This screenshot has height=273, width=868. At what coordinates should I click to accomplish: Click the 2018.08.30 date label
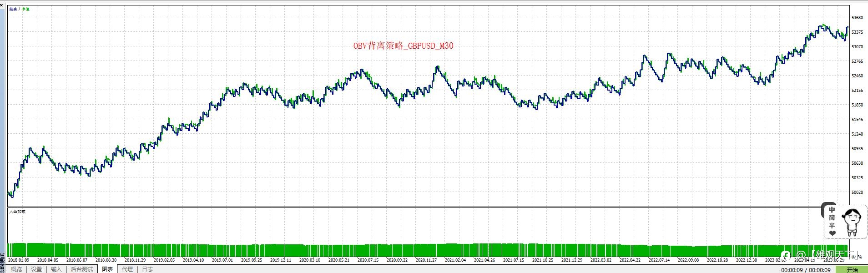pyautogui.click(x=106, y=260)
